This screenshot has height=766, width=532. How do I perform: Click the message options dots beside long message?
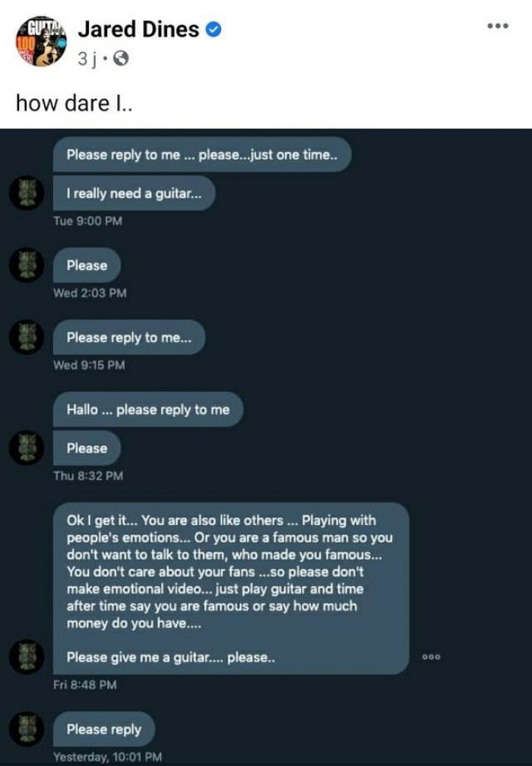[432, 657]
